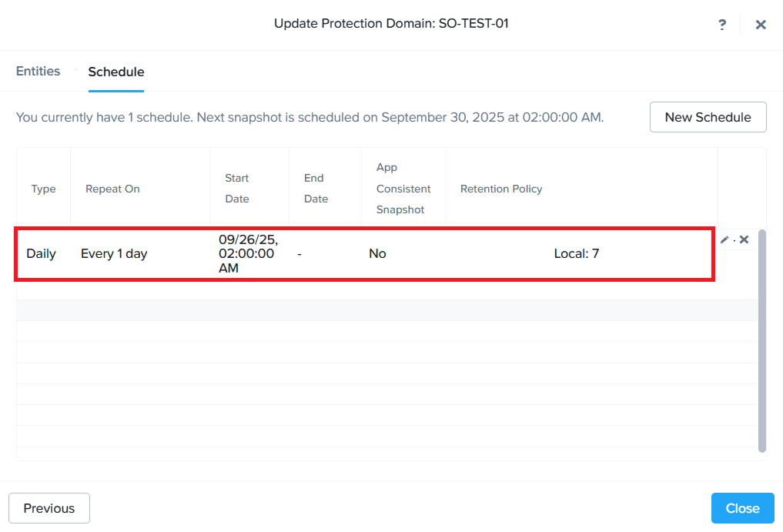Screen dimensions: 783x532
Task: Create a schedule with New Schedule button
Action: [708, 117]
